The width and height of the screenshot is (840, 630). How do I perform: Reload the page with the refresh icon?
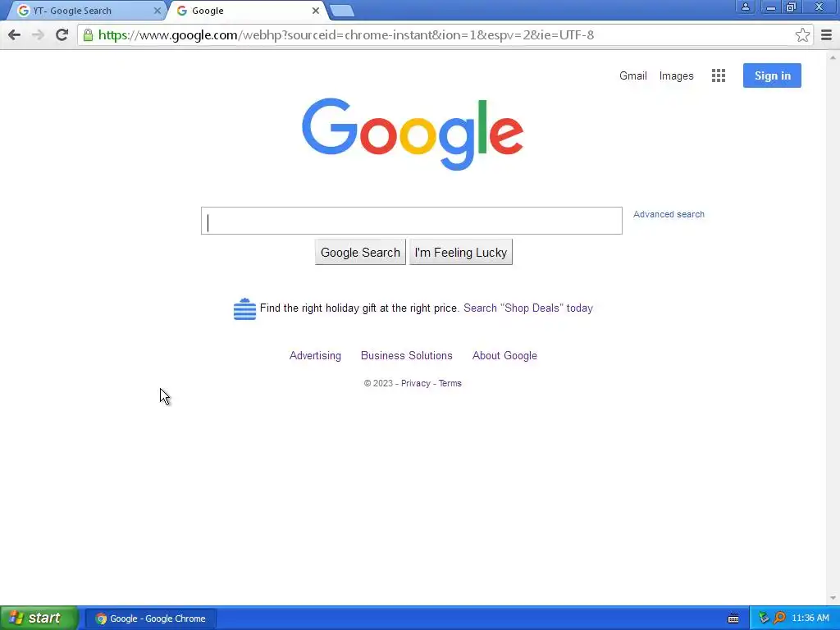[62, 35]
